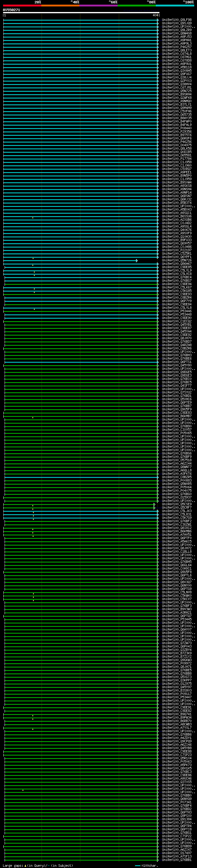Click the purple ~60% identity legend bar
Image resolution: width=197 pixels, height=868 pixels.
[99, 6]
